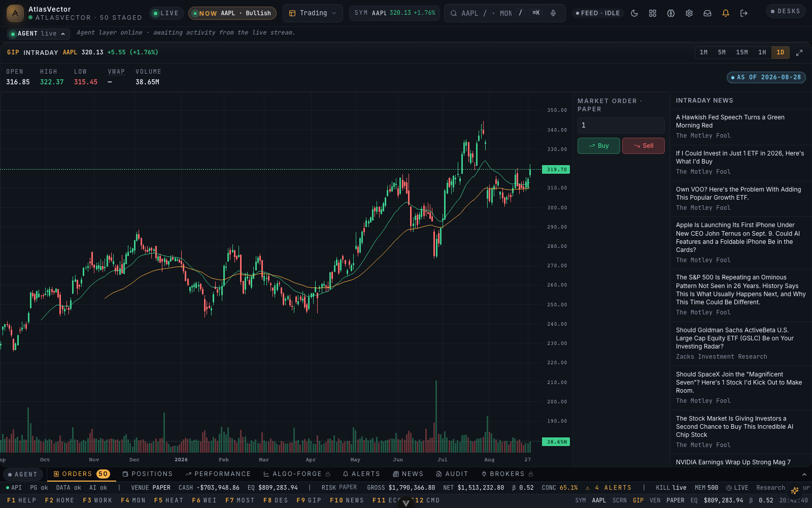The width and height of the screenshot is (812, 508).
Task: Select the 5M timeframe
Action: (722, 52)
